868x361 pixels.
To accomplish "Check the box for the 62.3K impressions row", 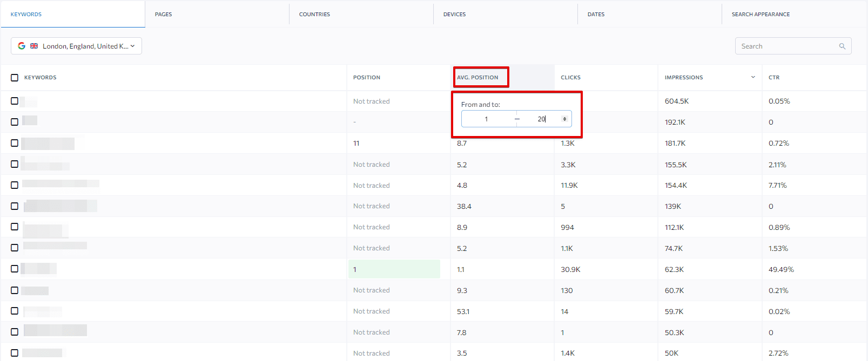I will [15, 269].
